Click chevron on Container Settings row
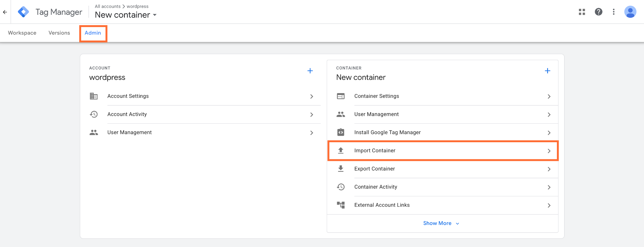The width and height of the screenshot is (644, 247). tap(549, 96)
